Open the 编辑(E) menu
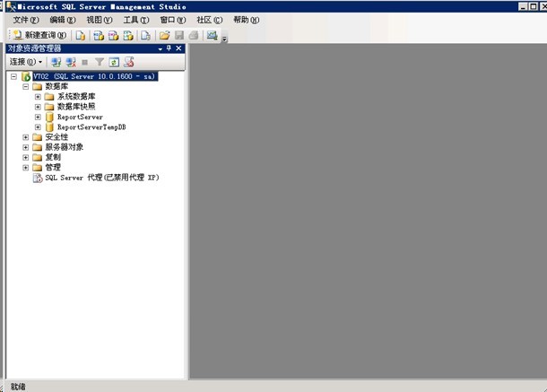 pyautogui.click(x=63, y=20)
